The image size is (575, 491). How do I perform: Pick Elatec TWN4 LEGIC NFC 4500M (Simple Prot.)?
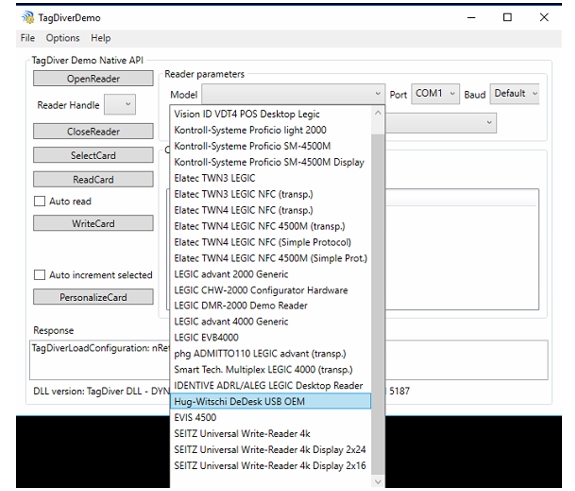point(271,258)
